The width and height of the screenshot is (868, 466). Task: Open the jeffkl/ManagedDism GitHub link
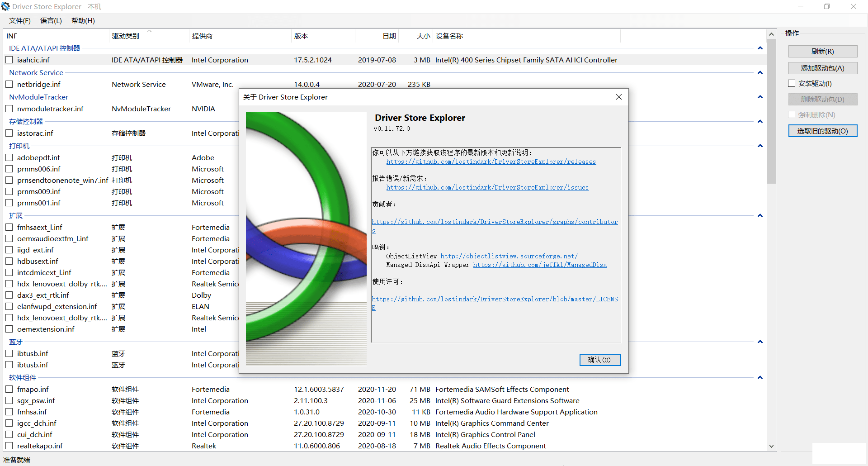(540, 265)
